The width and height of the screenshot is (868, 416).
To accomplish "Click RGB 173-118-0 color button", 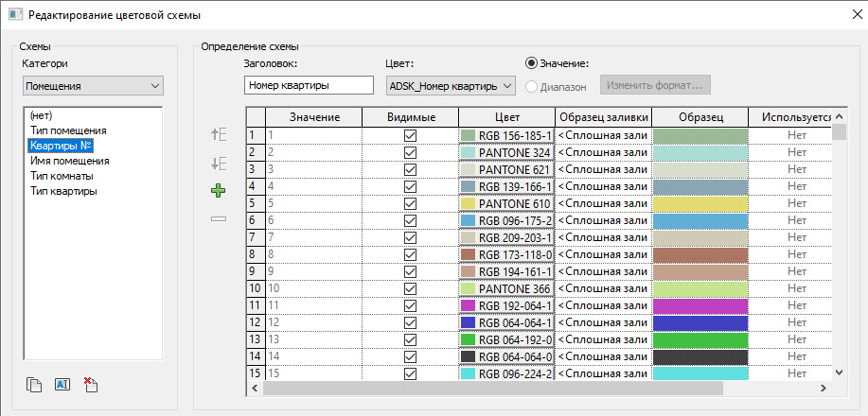I will 507,254.
